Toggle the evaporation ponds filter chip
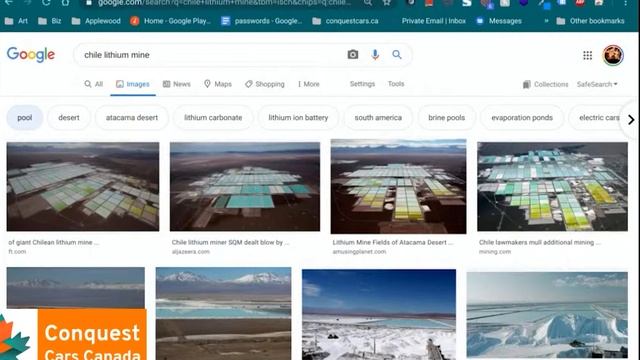This screenshot has width=640, height=360. click(x=522, y=118)
